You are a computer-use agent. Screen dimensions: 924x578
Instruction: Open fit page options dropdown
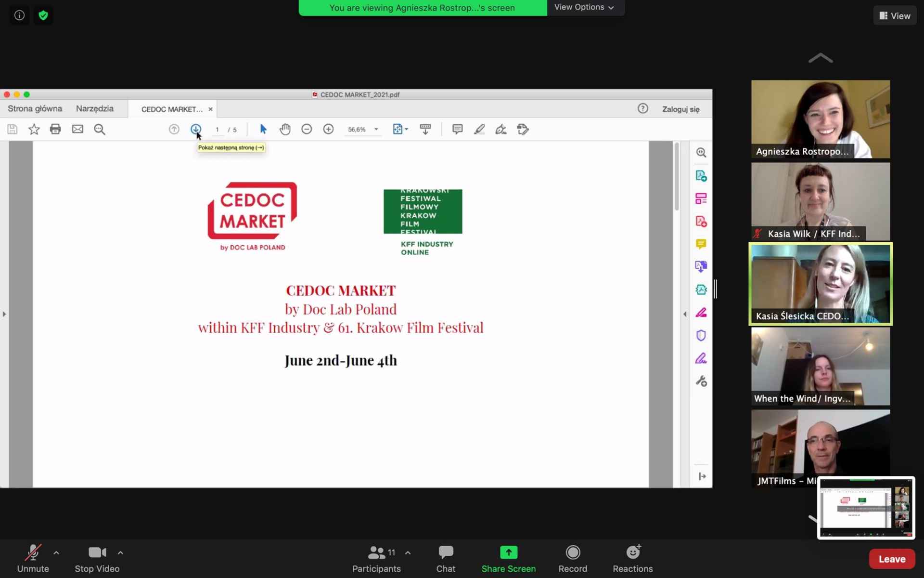pos(400,129)
